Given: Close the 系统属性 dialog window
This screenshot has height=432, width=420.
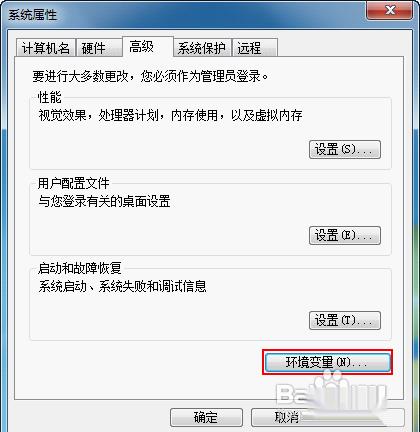Looking at the screenshot, I should pos(390,11).
